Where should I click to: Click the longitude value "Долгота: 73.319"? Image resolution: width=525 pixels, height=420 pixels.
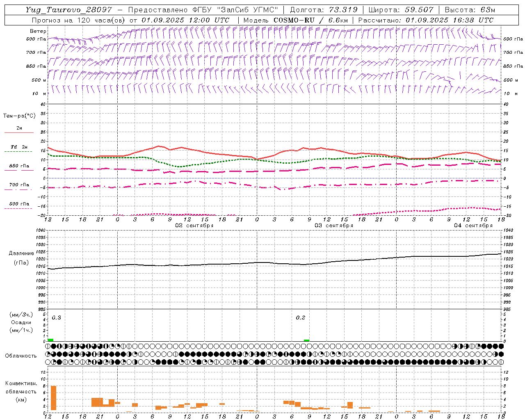click(x=324, y=10)
